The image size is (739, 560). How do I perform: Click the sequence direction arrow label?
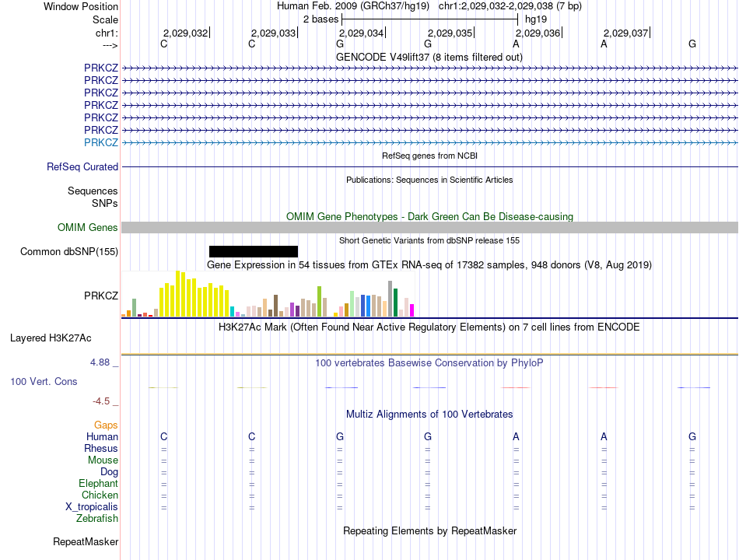tap(110, 45)
